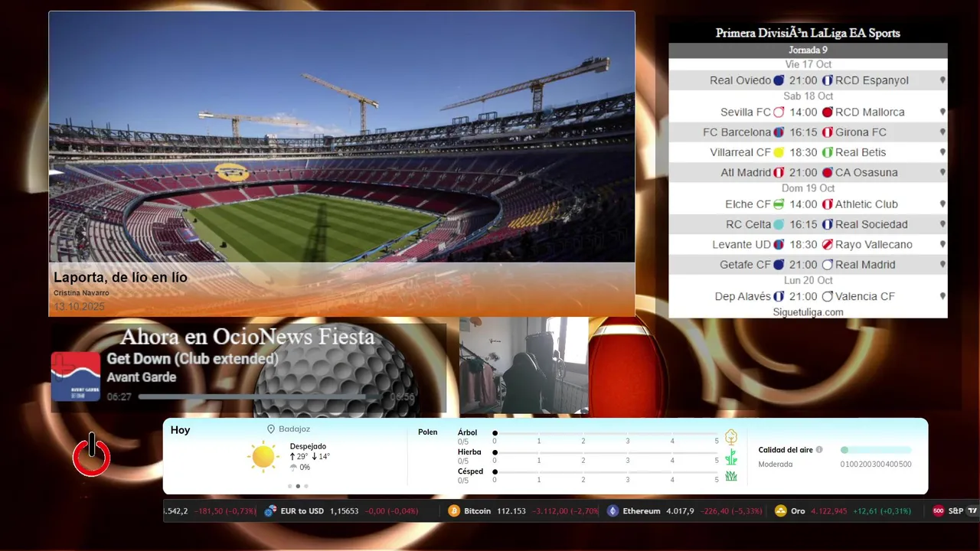Click the Oro gold icon in ticker
Image resolution: width=980 pixels, height=551 pixels.
[x=781, y=510]
